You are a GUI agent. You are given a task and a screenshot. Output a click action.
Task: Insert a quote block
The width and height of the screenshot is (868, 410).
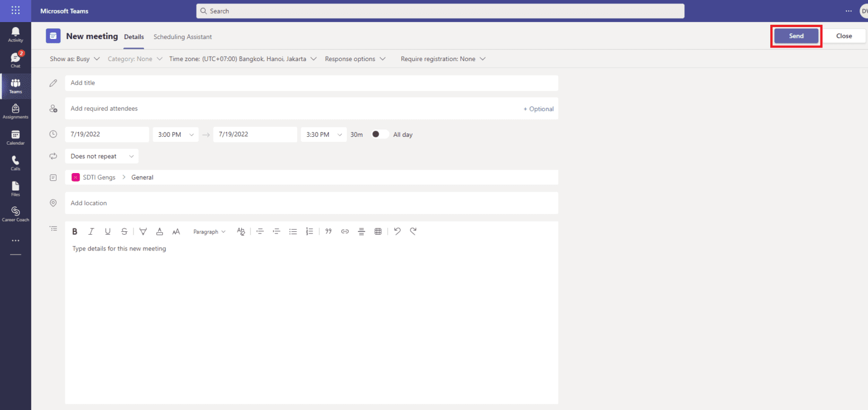click(328, 231)
